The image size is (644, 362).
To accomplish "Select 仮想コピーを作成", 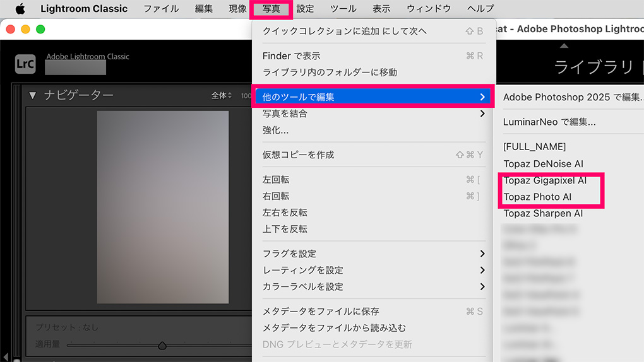I will pos(373,155).
